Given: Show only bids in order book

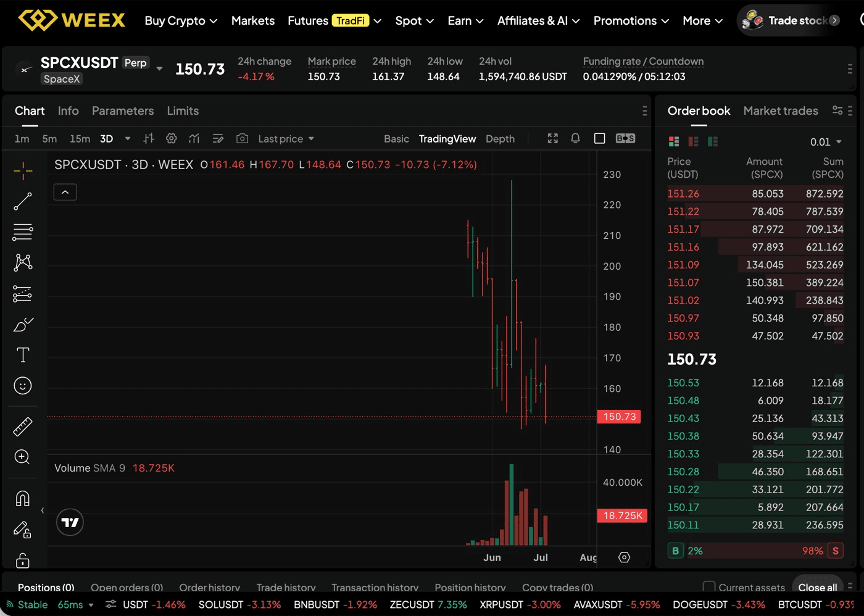Looking at the screenshot, I should (x=713, y=142).
